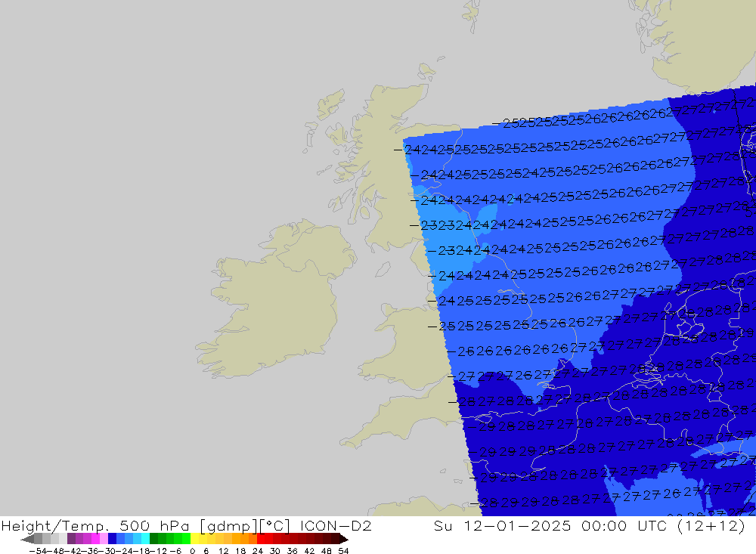Click the legend scale label '30'
Viewport: 756px width, 554px height.
click(x=275, y=551)
